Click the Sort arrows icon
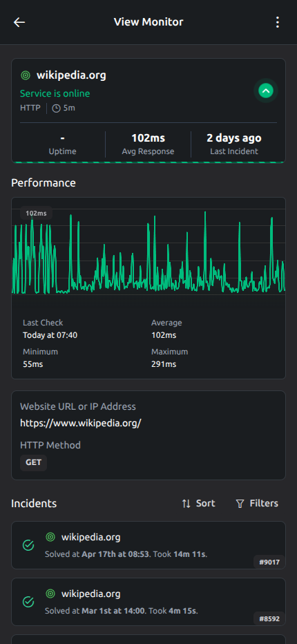Screen dimensions: 297x644 [x=186, y=504]
